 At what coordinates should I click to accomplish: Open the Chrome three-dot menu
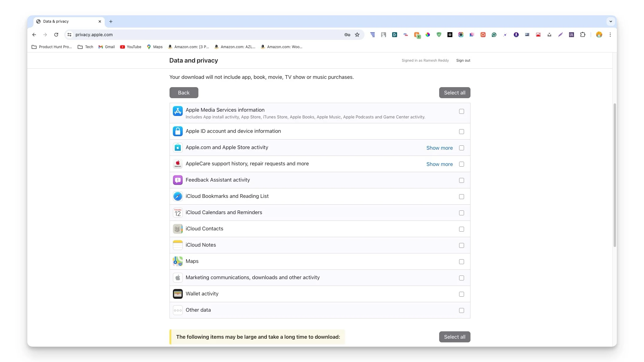tap(610, 35)
